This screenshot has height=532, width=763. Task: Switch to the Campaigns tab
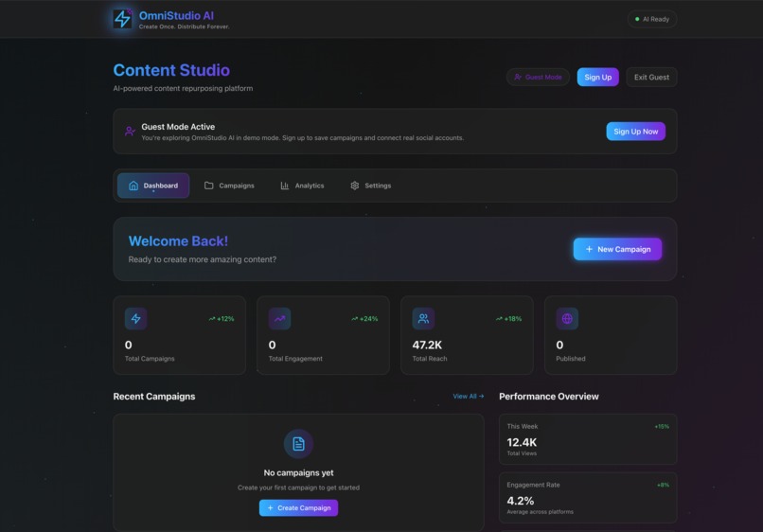(229, 186)
